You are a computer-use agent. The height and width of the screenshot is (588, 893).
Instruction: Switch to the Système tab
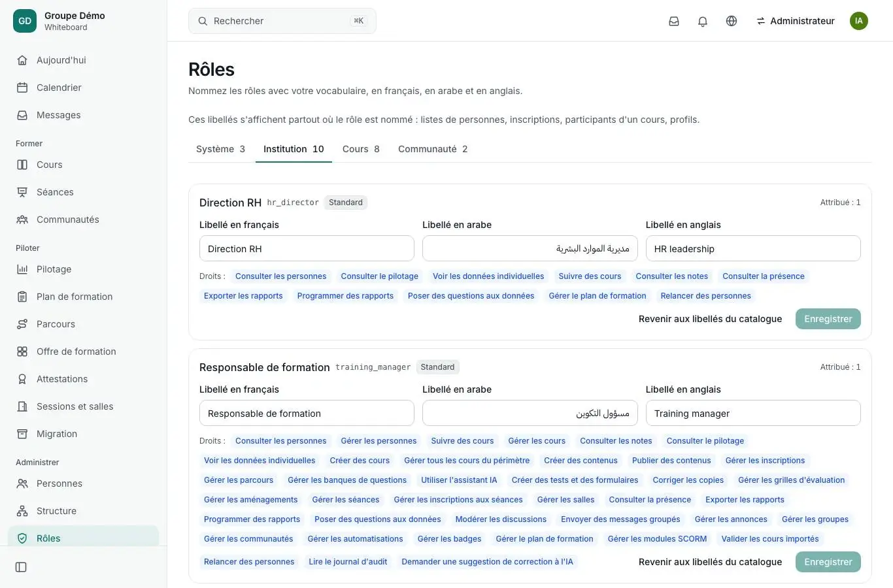(220, 149)
